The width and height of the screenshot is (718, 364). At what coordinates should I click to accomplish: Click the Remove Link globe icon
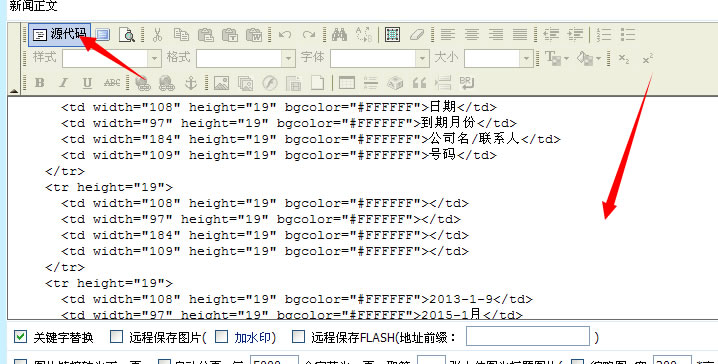click(x=167, y=83)
